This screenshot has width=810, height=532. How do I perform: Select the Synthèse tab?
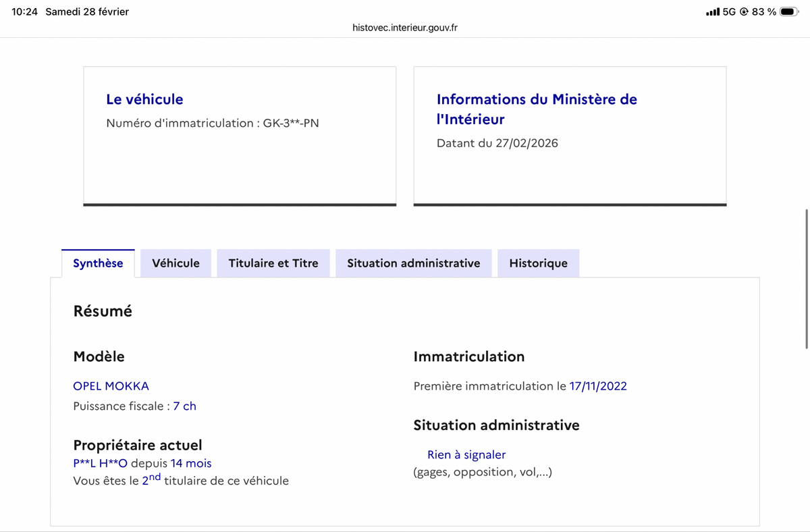[98, 263]
